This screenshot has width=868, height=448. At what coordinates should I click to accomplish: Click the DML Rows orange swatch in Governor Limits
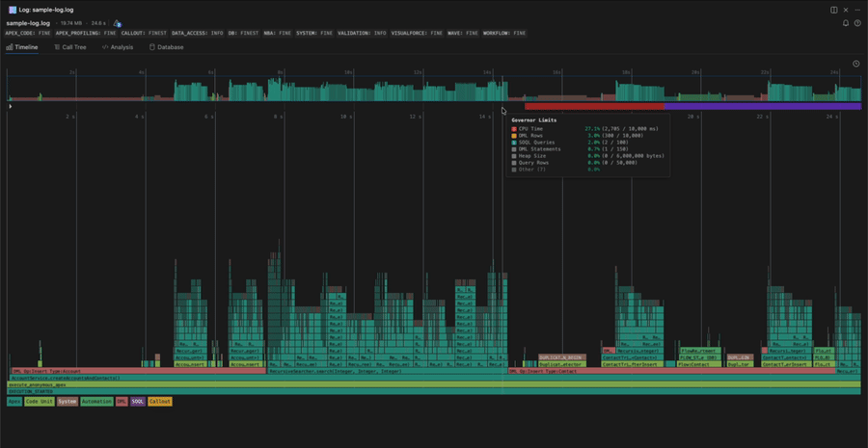click(514, 136)
